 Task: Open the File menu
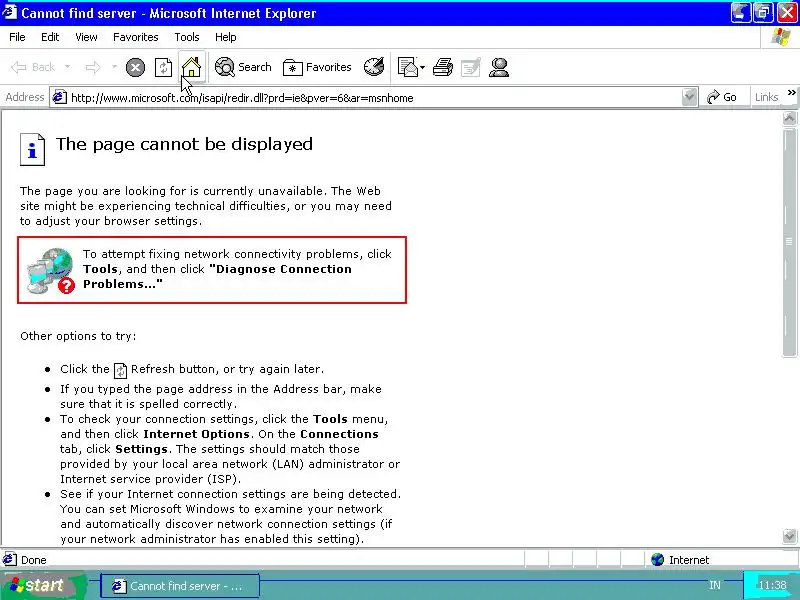[17, 37]
